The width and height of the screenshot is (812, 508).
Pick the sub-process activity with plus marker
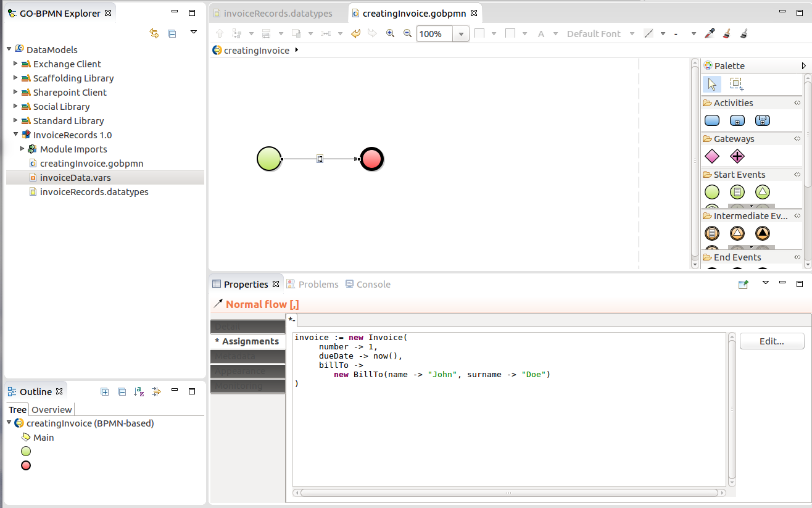(737, 121)
